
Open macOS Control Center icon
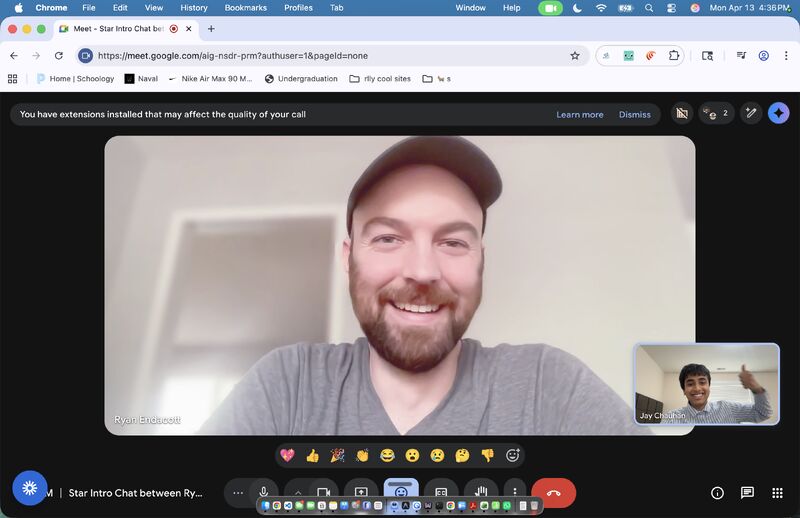coord(671,8)
